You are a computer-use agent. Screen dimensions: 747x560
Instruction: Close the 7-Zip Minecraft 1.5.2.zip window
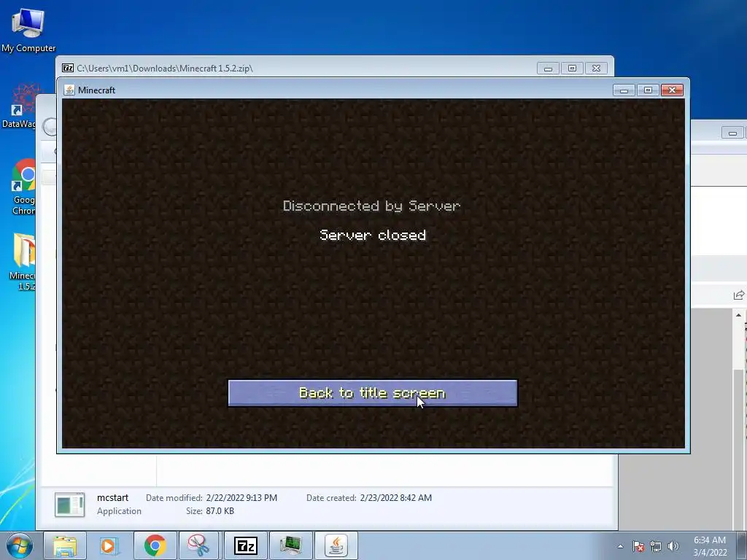[596, 69]
